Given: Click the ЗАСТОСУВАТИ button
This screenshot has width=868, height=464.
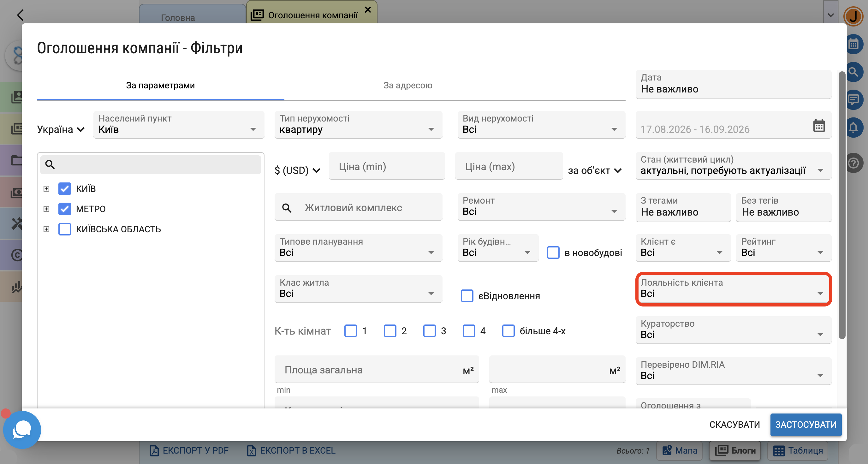Looking at the screenshot, I should 806,425.
